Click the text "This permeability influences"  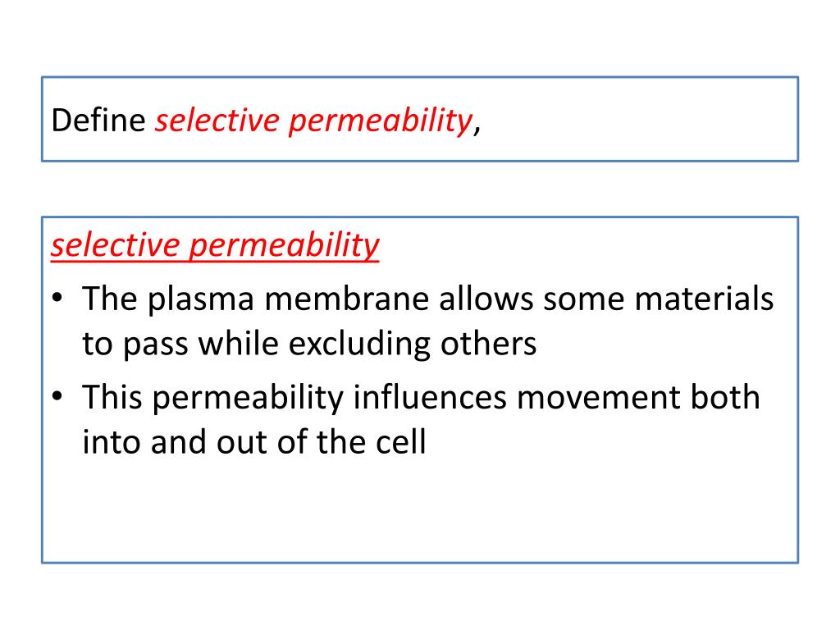coord(294,398)
